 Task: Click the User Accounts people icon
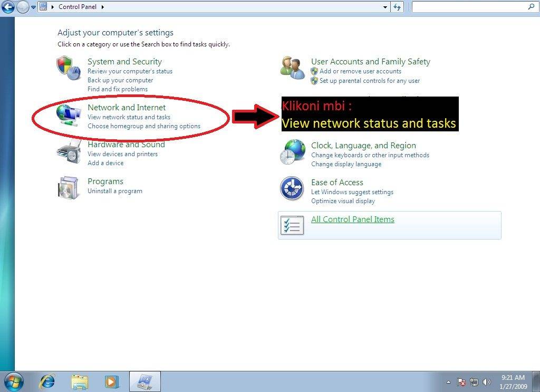point(292,68)
